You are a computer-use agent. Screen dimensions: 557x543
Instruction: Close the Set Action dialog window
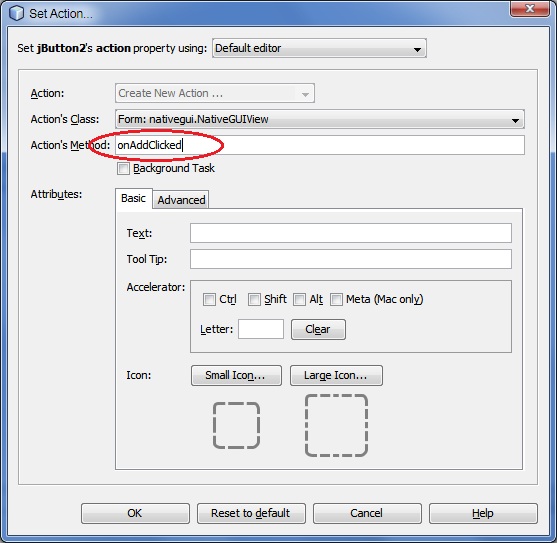[x=530, y=9]
